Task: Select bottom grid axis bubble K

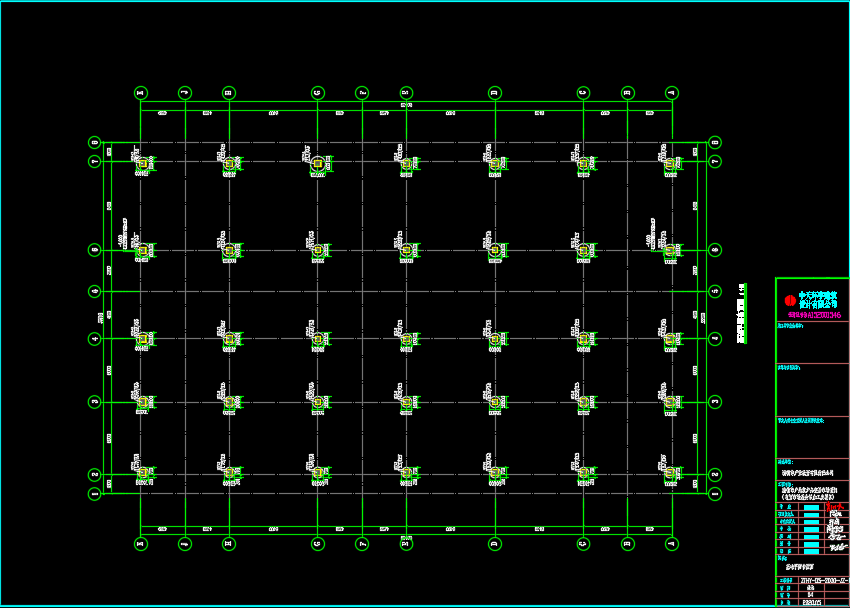Action: coord(141,544)
